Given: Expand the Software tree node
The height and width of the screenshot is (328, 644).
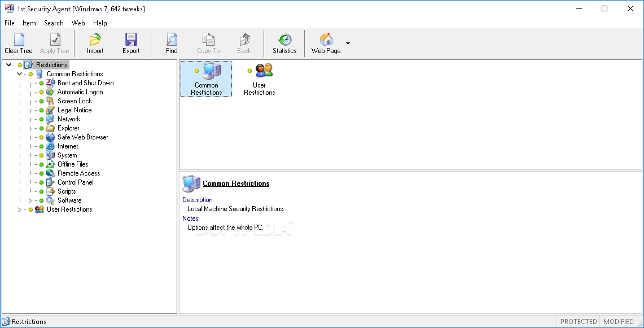Looking at the screenshot, I should (x=30, y=200).
